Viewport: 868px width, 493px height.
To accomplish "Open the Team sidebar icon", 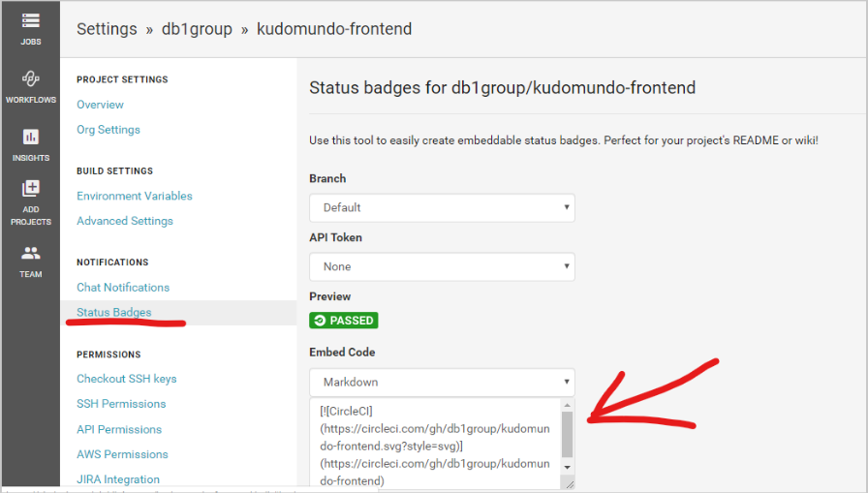I will point(30,262).
